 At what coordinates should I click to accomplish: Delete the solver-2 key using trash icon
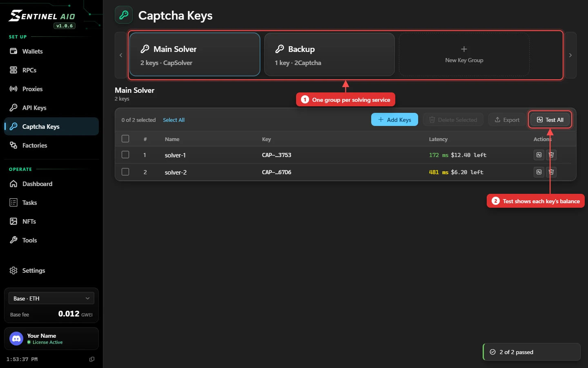point(551,172)
